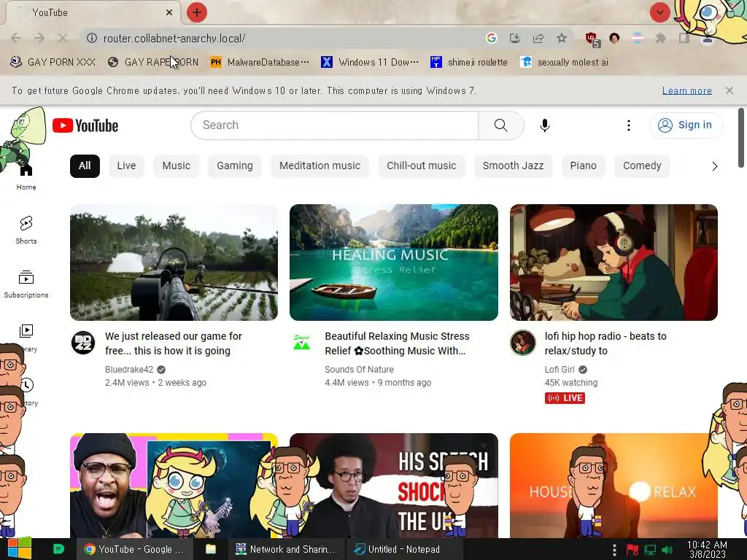
Task: Dismiss the Chrome update notification bar
Action: [x=729, y=90]
